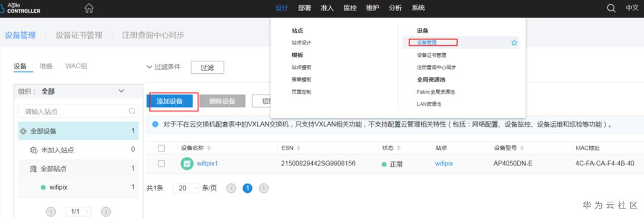Check the wifipix1 row checkbox

click(162, 164)
